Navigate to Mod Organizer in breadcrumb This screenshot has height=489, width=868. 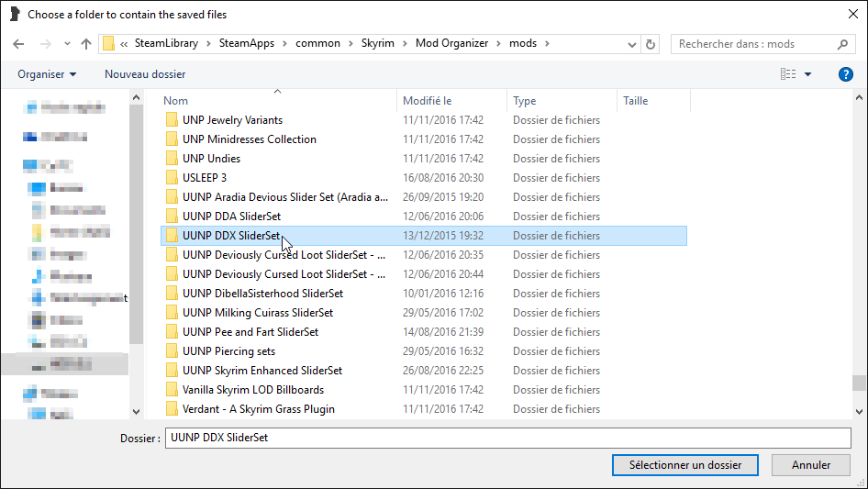click(x=451, y=43)
